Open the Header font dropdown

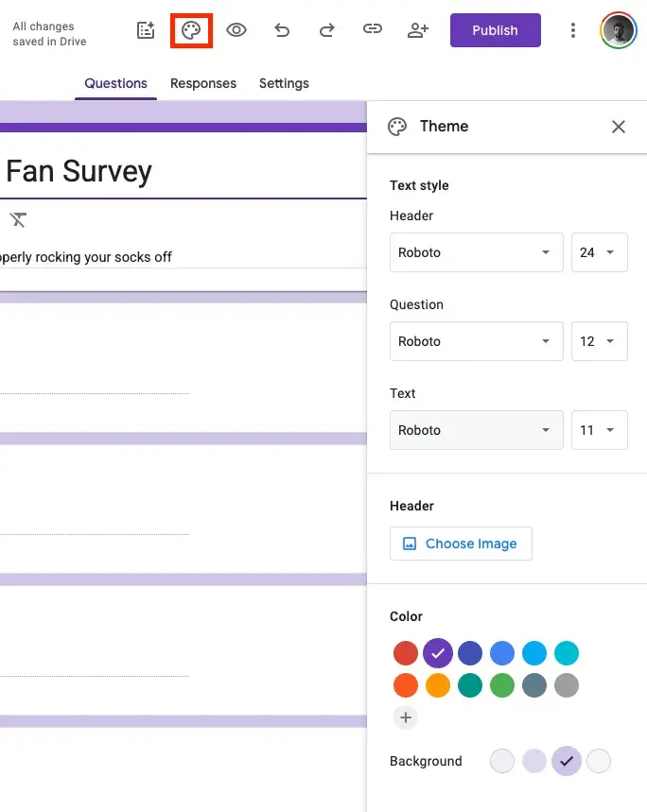pyautogui.click(x=476, y=252)
